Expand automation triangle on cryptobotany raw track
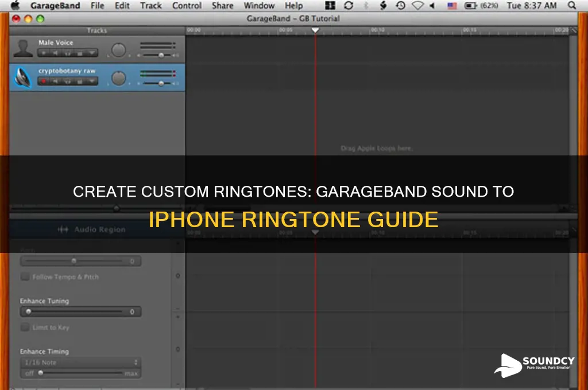Image resolution: width=588 pixels, height=390 pixels. tap(92, 81)
